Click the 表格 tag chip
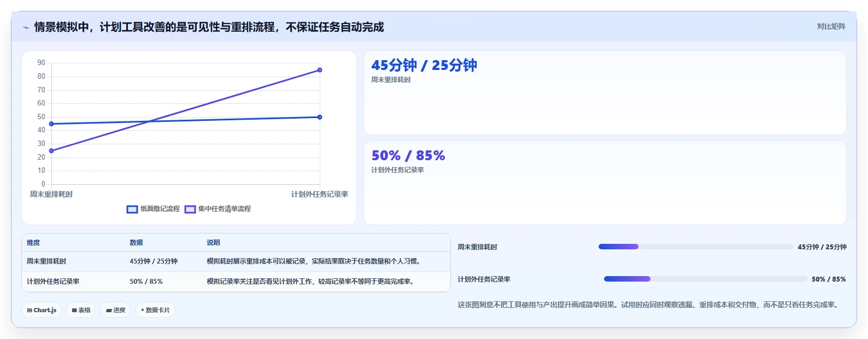The height and width of the screenshot is (339, 868). (x=81, y=310)
